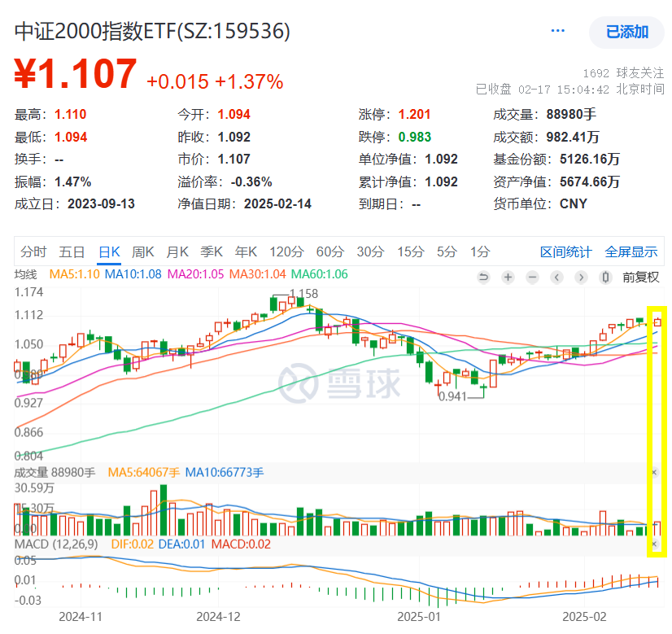Click the 0.941 low price marker
Image resolution: width=672 pixels, height=634 pixels.
(x=452, y=396)
